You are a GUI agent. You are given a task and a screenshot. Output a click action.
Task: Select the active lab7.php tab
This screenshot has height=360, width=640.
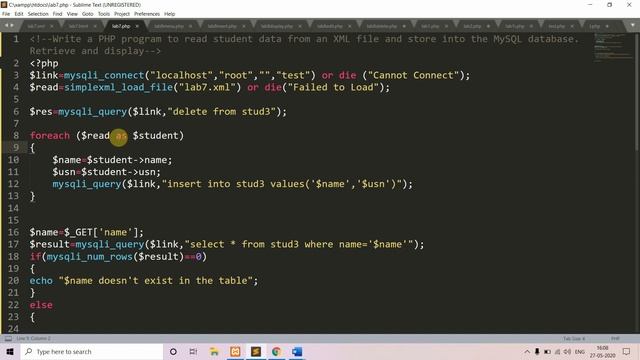[x=121, y=26]
